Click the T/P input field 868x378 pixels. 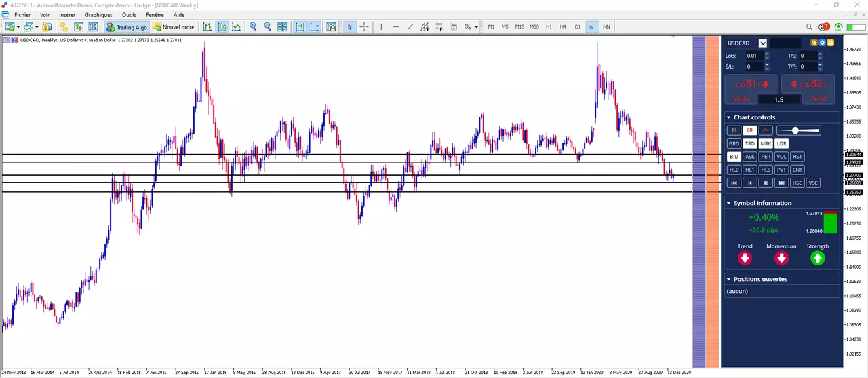(807, 67)
